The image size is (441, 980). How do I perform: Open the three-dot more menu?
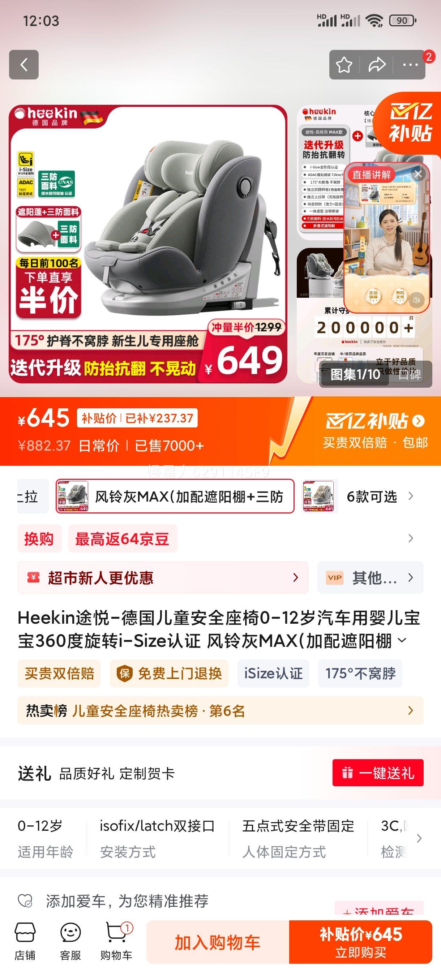410,65
